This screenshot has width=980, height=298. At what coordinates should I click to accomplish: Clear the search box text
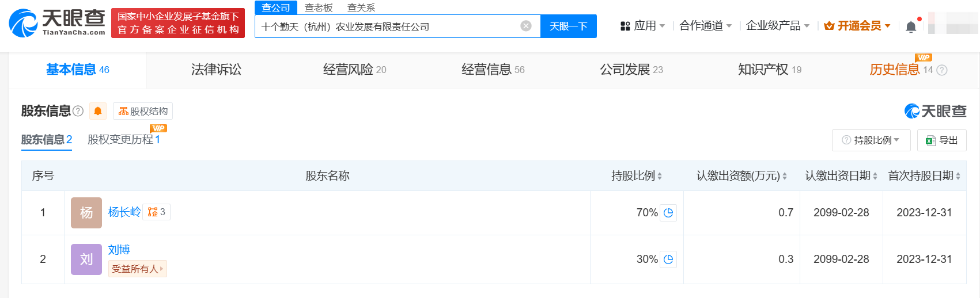point(525,26)
